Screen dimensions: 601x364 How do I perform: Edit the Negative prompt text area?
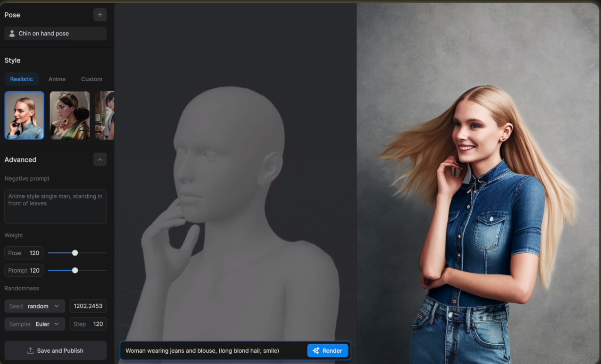pyautogui.click(x=56, y=206)
